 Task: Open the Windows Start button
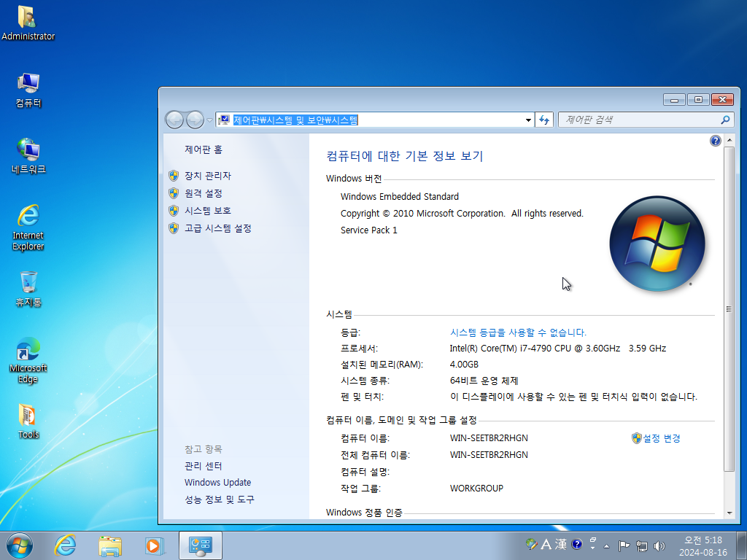(20, 545)
